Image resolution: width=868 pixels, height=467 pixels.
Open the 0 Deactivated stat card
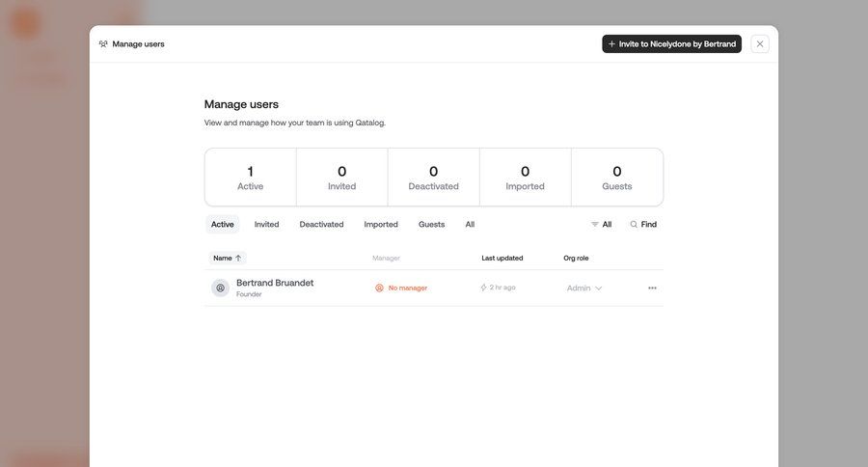[x=433, y=178]
